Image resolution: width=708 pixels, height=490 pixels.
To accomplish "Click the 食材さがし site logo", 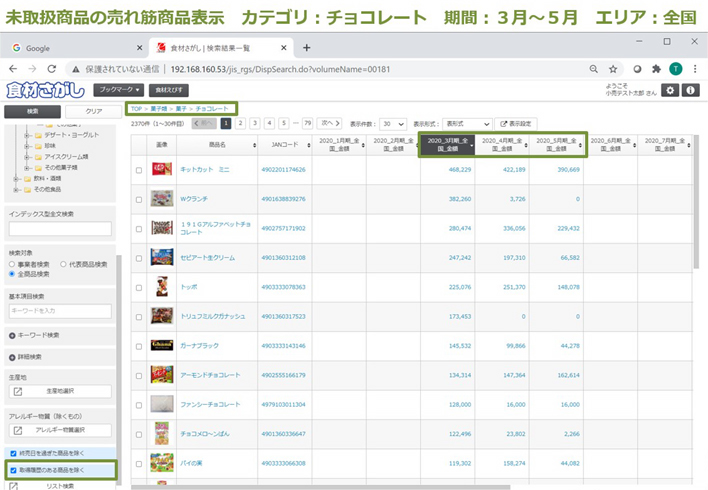I will coord(45,90).
